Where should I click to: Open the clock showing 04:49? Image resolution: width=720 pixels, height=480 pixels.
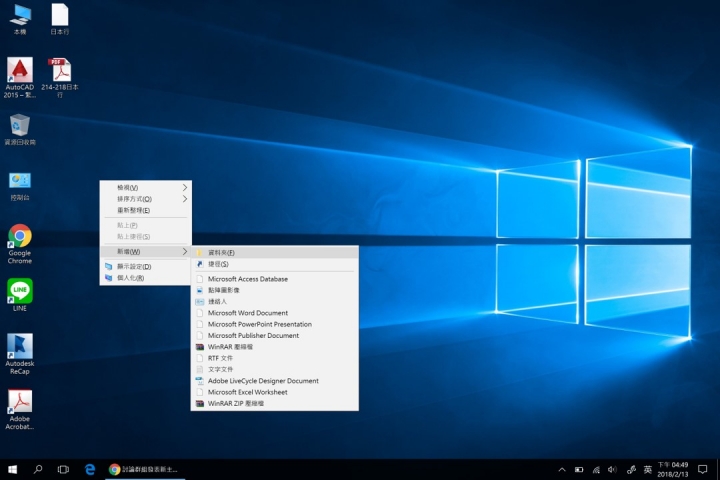pyautogui.click(x=673, y=469)
